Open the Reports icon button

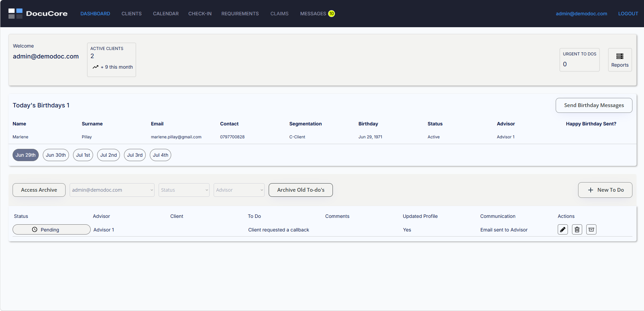(620, 60)
